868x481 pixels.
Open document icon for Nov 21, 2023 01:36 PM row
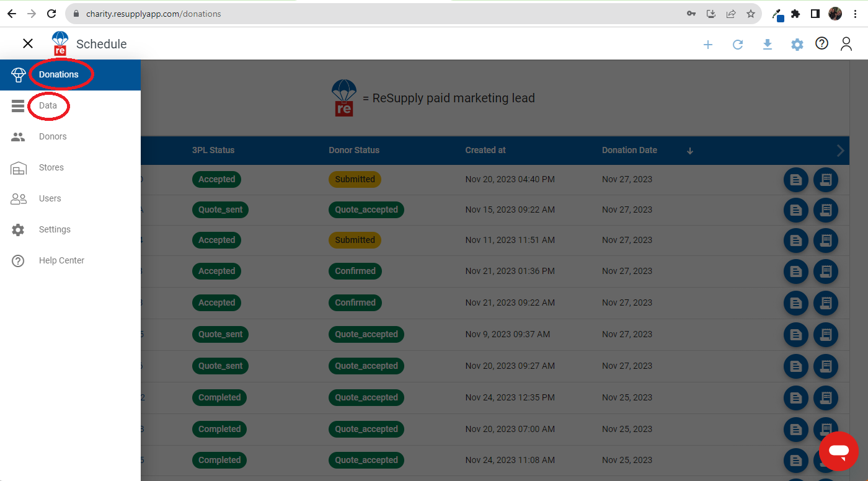pyautogui.click(x=796, y=272)
